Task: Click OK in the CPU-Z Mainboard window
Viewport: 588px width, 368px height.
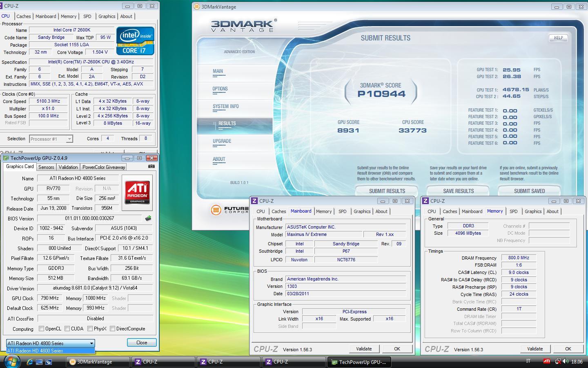Action: (x=397, y=349)
